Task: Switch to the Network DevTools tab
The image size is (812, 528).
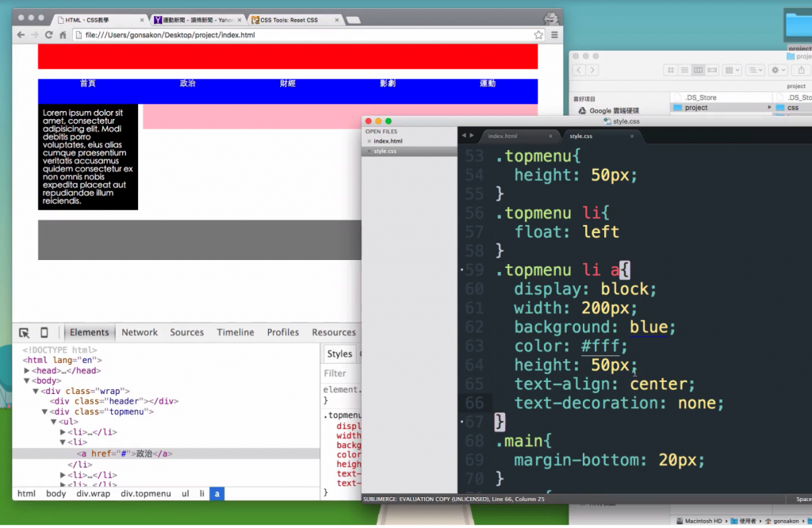Action: (x=140, y=332)
